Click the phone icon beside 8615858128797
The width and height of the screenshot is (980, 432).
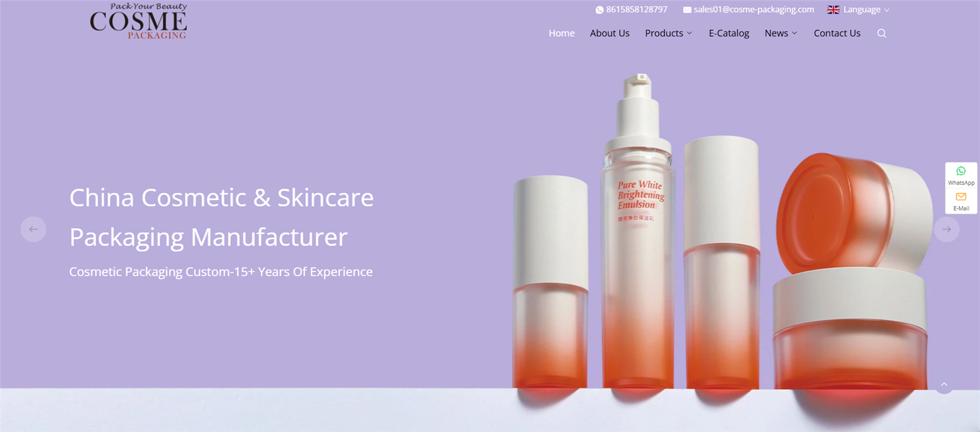(600, 10)
